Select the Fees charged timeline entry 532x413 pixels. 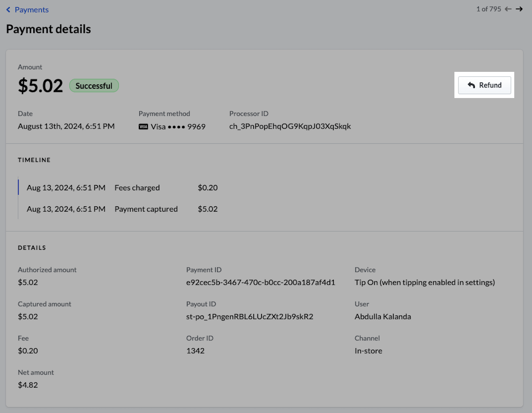pyautogui.click(x=137, y=188)
